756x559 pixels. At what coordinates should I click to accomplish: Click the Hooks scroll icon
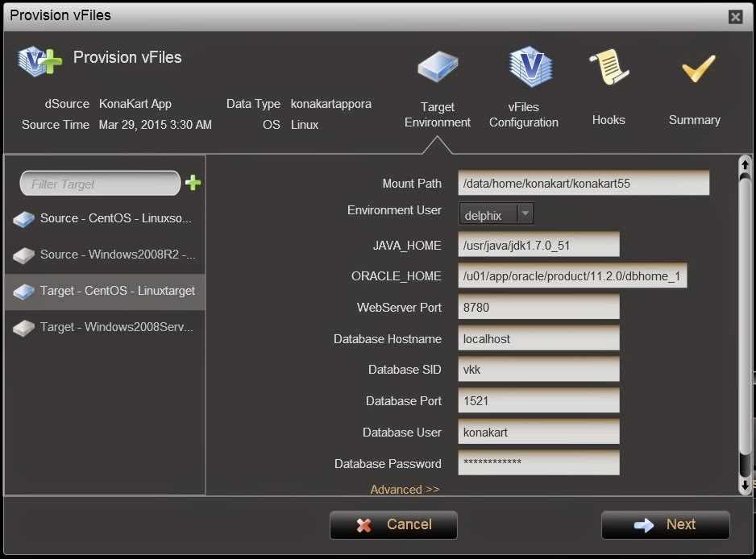[x=609, y=67]
